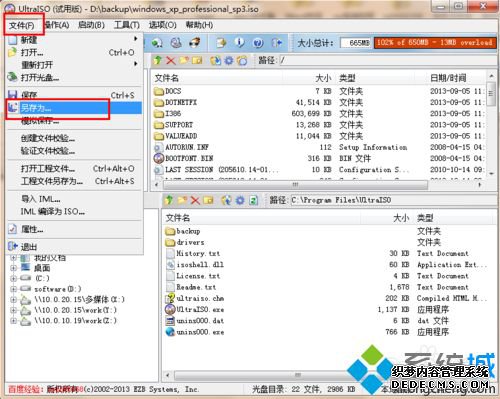Select 工程文件另存为... menu entry
Viewport: 500px width, 399px height.
[75, 181]
